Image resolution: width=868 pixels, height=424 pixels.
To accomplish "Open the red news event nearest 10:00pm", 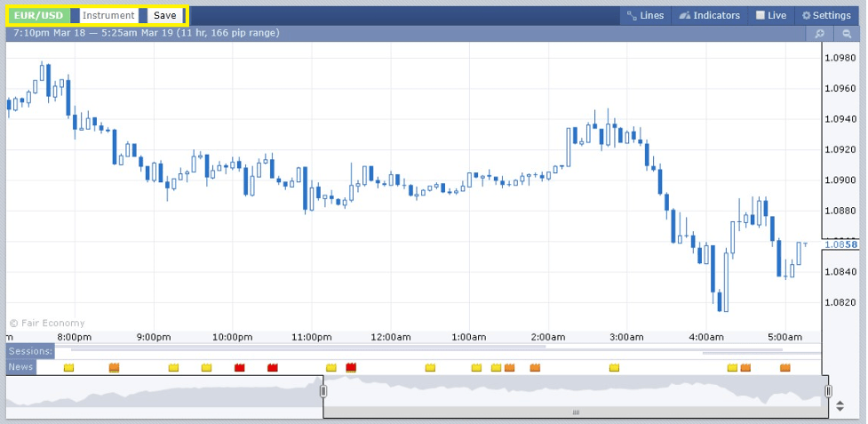I will (239, 367).
